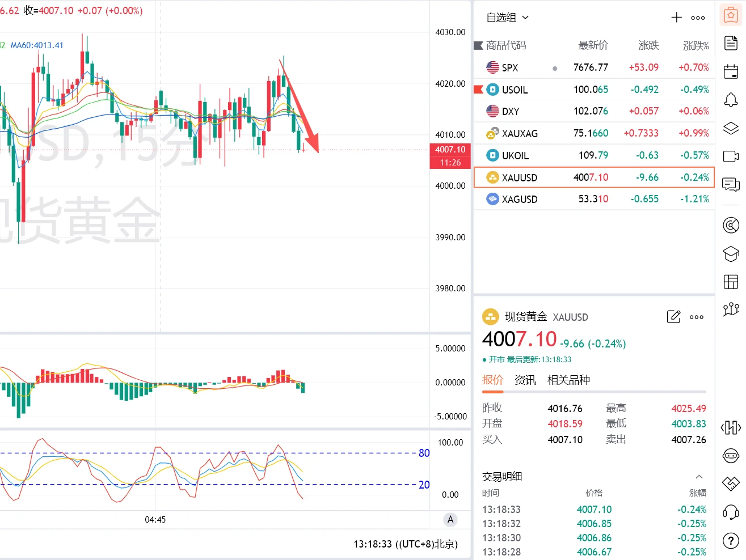
Task: Sort watchlist by 涨跌% column
Action: [696, 45]
